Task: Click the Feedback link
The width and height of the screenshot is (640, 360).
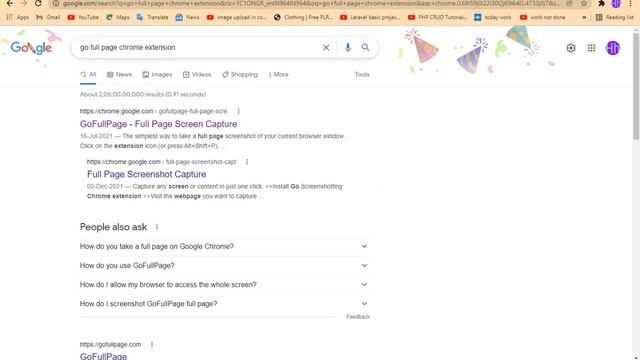Action: point(358,317)
